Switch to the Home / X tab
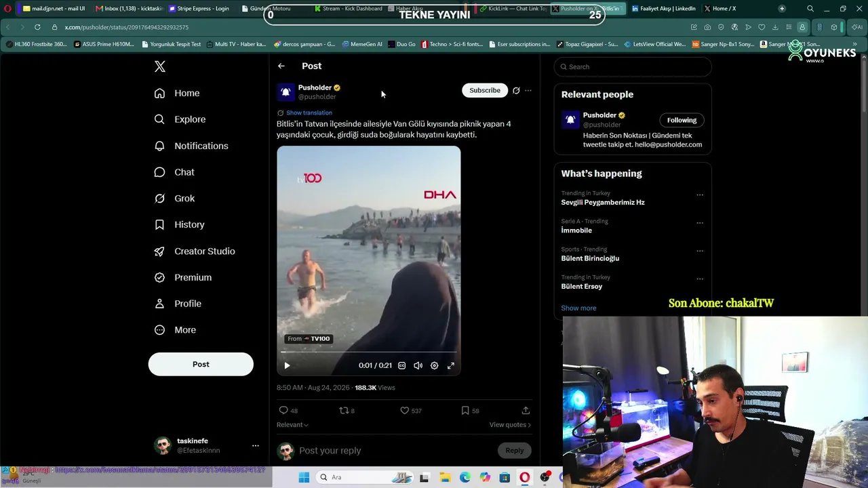868x488 pixels. 720,9
